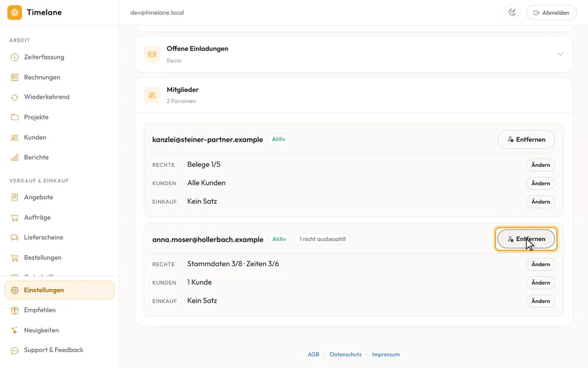588x368 pixels.
Task: Open the Datenschutz footer link
Action: coord(345,354)
